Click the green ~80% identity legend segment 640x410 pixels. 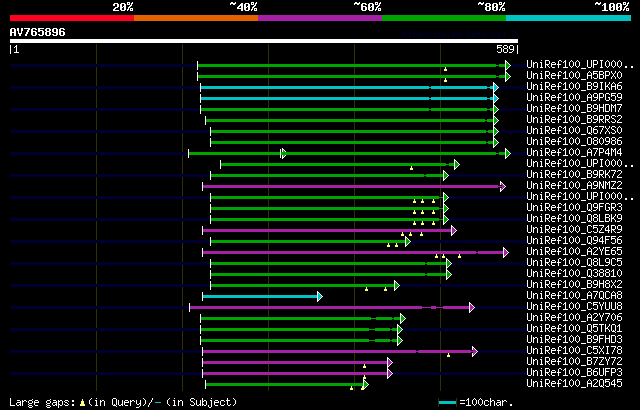pyautogui.click(x=444, y=18)
